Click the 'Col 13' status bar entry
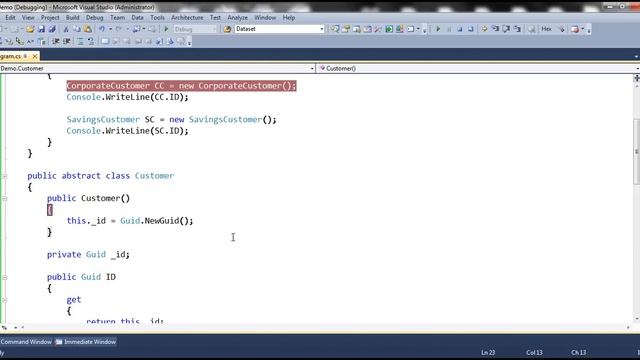 pyautogui.click(x=534, y=352)
